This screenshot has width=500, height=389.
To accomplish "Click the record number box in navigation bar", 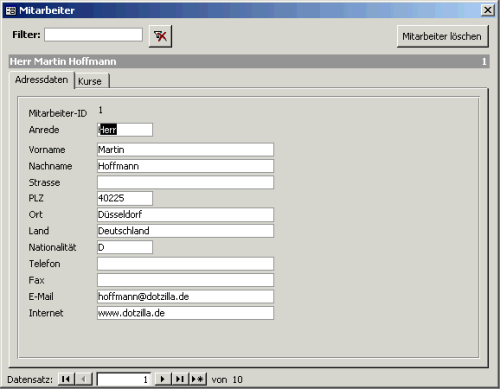I will coord(124,379).
